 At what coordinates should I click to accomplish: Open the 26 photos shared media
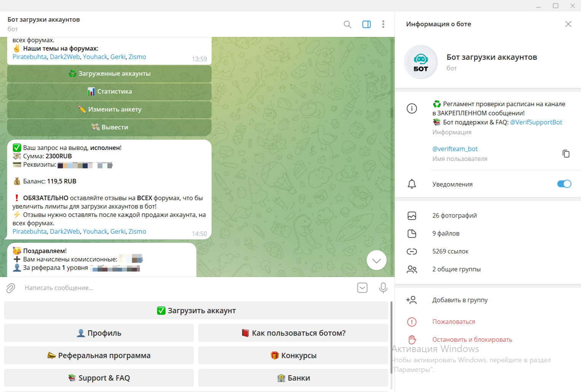point(454,215)
